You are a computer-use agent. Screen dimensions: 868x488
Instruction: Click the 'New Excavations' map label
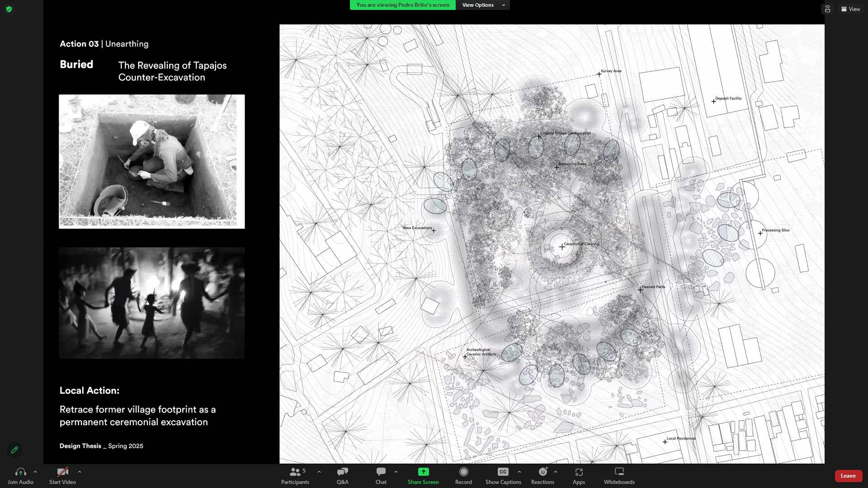click(x=417, y=228)
